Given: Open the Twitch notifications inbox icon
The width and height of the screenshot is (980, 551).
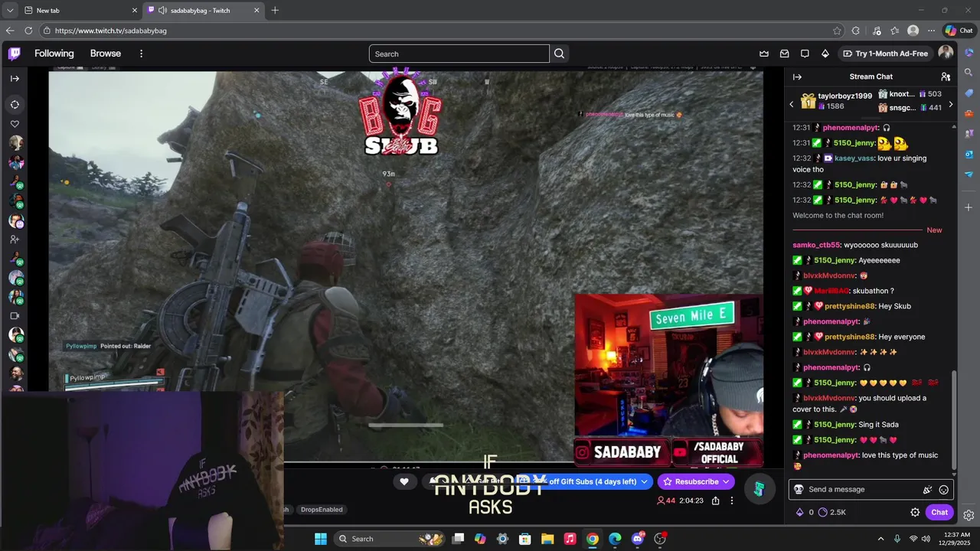Looking at the screenshot, I should [x=785, y=54].
